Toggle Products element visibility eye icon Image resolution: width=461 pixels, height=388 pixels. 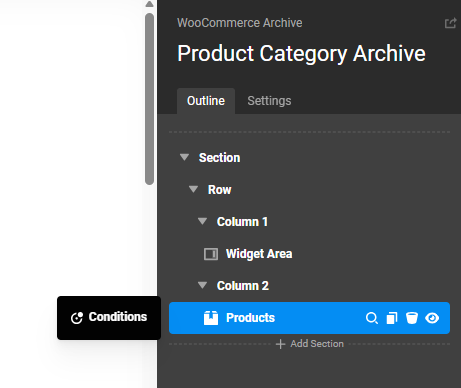click(432, 318)
